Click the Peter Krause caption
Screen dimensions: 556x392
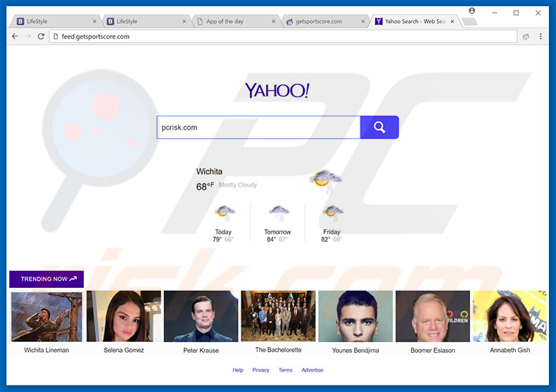coord(201,350)
